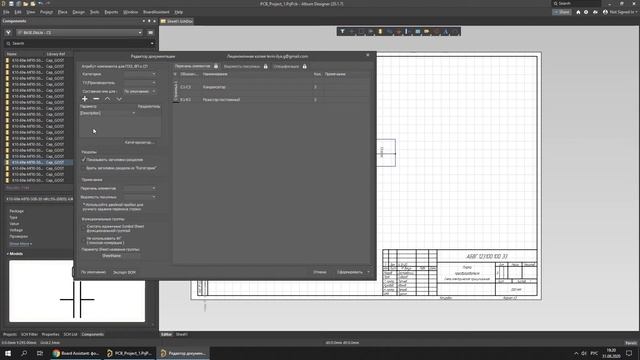Click the По умолчанию button
The height and width of the screenshot is (360, 640).
tap(93, 272)
